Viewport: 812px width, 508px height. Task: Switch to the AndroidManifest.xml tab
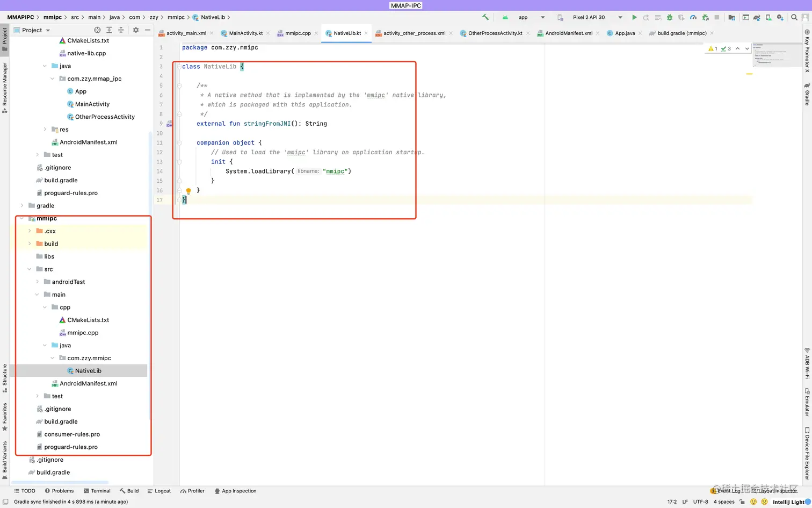[x=569, y=33]
